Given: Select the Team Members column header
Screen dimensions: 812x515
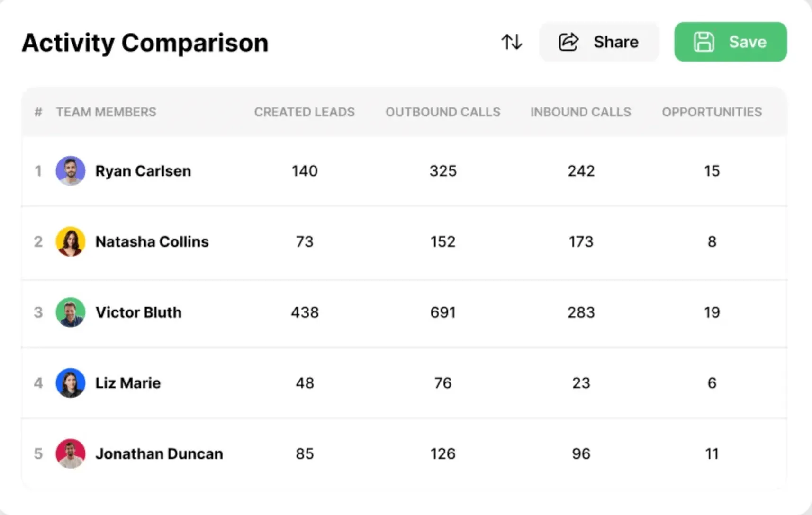Looking at the screenshot, I should [x=106, y=112].
